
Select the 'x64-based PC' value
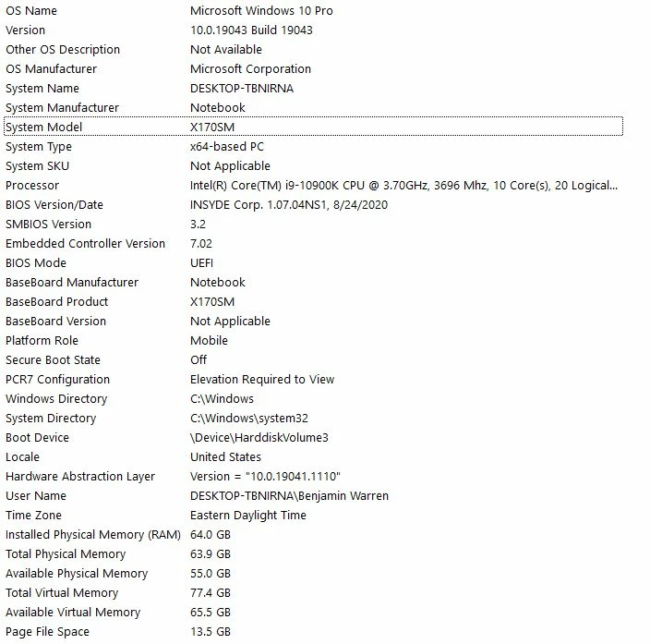click(227, 147)
